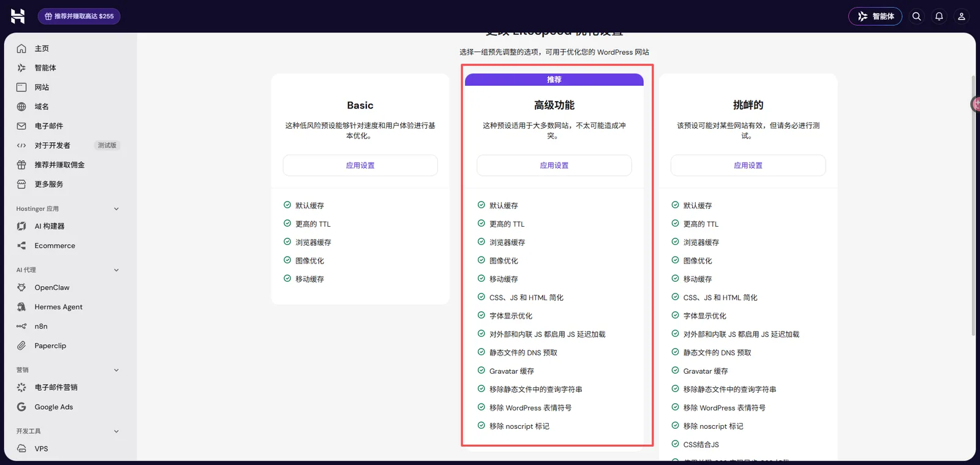Click 移除 noscript 标记 in the 高级功能 card
The image size is (980, 465).
pyautogui.click(x=519, y=426)
